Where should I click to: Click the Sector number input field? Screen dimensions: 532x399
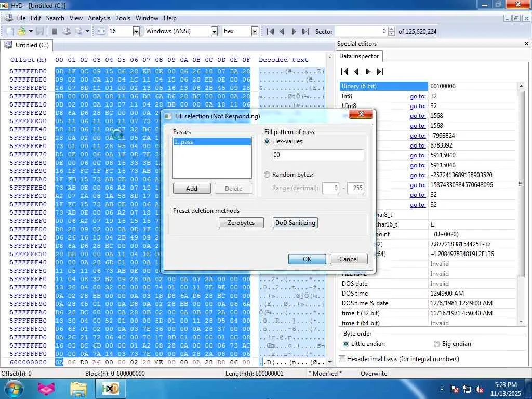click(362, 31)
